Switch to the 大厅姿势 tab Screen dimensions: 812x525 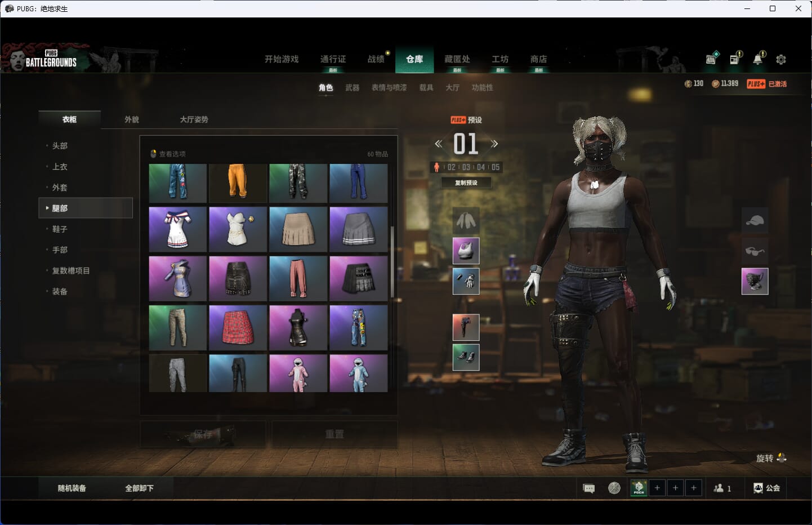[194, 119]
